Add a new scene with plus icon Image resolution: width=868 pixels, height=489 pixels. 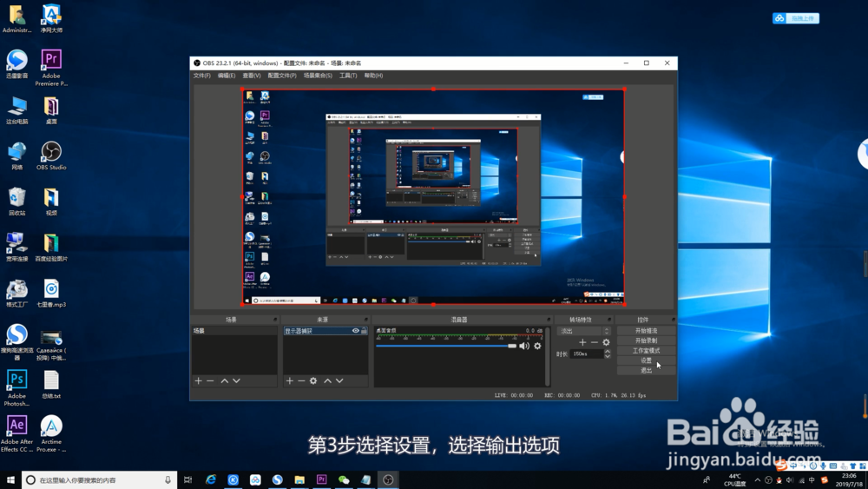[x=198, y=381]
